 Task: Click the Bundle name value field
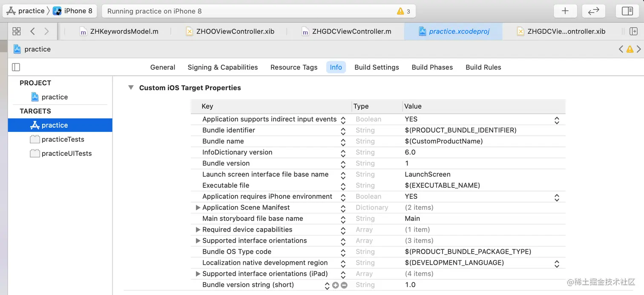(443, 141)
